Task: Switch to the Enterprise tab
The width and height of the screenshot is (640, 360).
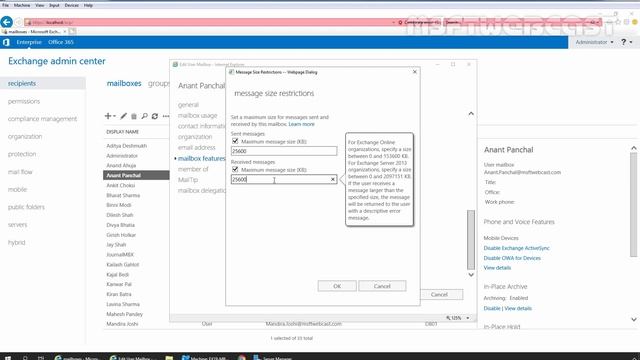Action: 29,42
